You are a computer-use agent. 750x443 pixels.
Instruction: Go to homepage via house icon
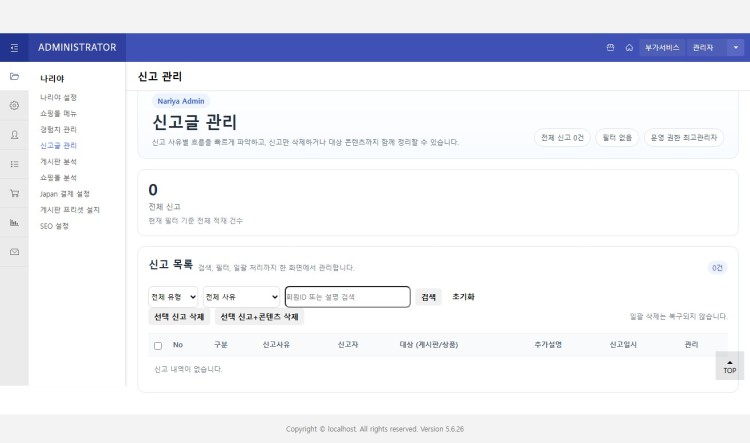[629, 47]
